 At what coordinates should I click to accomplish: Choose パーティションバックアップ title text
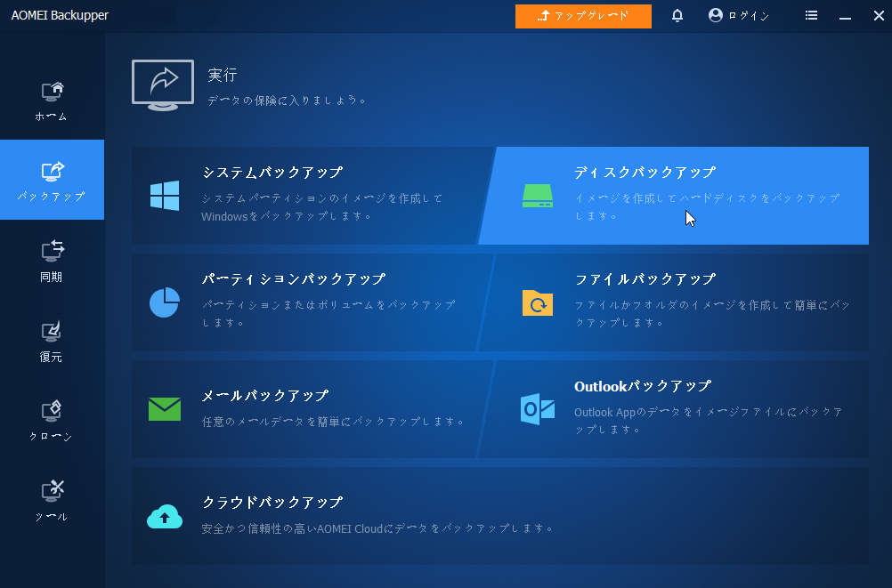tap(294, 279)
